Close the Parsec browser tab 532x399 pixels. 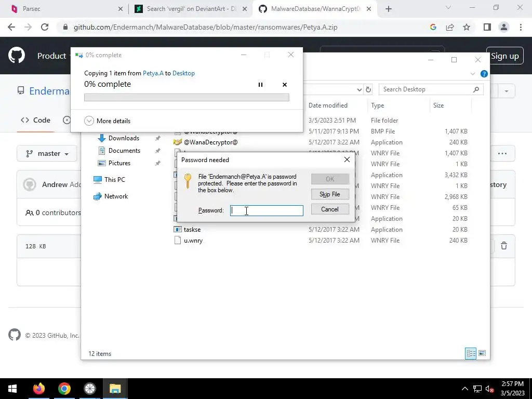coord(121,9)
